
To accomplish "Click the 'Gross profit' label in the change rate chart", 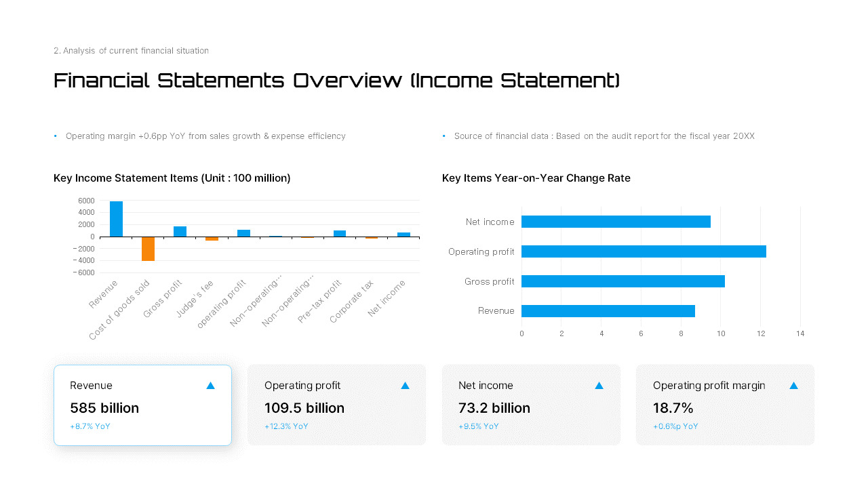I will click(x=490, y=281).
